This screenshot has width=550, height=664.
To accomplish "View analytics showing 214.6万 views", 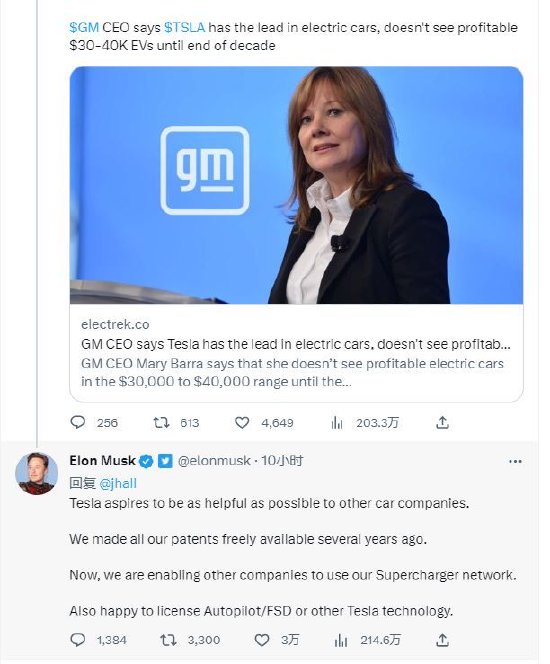I will pos(341,640).
